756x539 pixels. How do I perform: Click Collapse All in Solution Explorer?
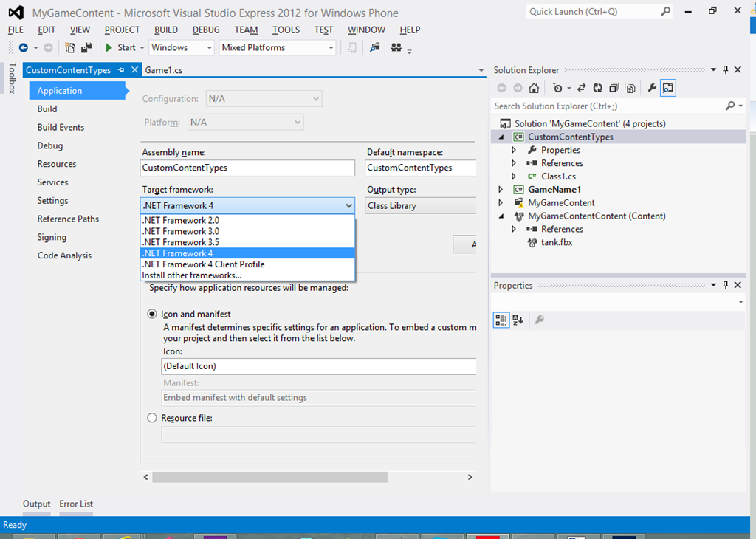coord(614,88)
